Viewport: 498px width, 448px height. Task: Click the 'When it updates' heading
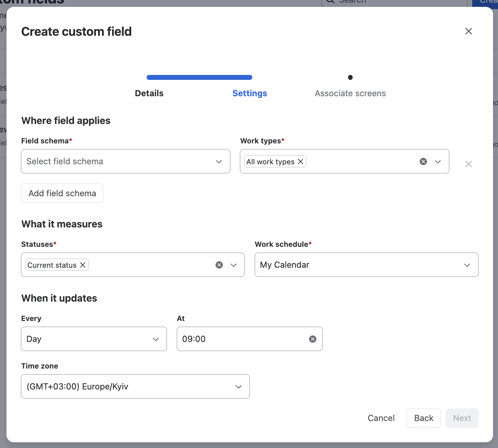[59, 298]
